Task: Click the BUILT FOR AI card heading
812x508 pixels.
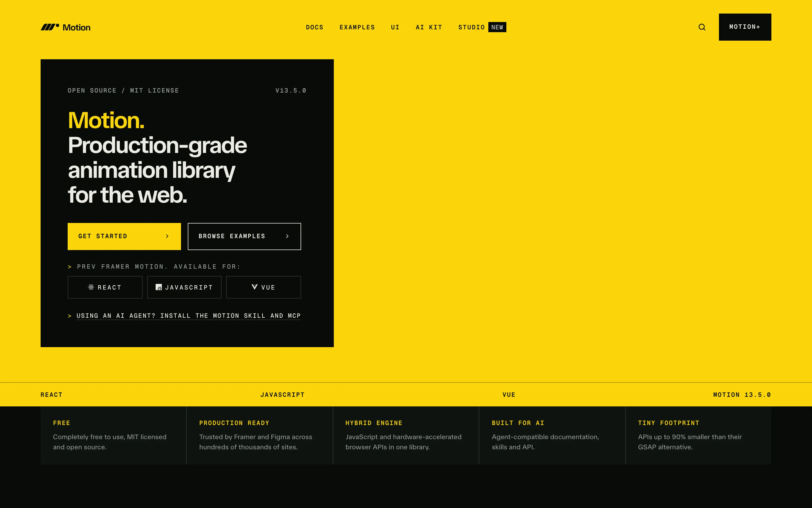Action: (518, 423)
